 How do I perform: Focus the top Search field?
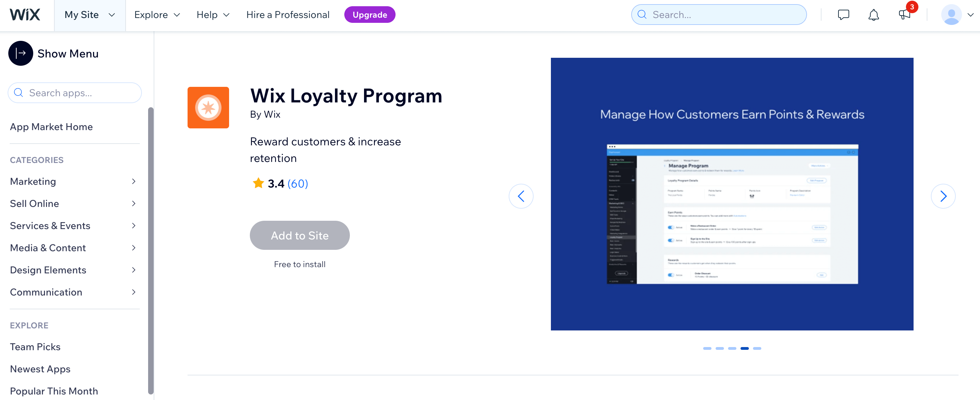(719, 15)
